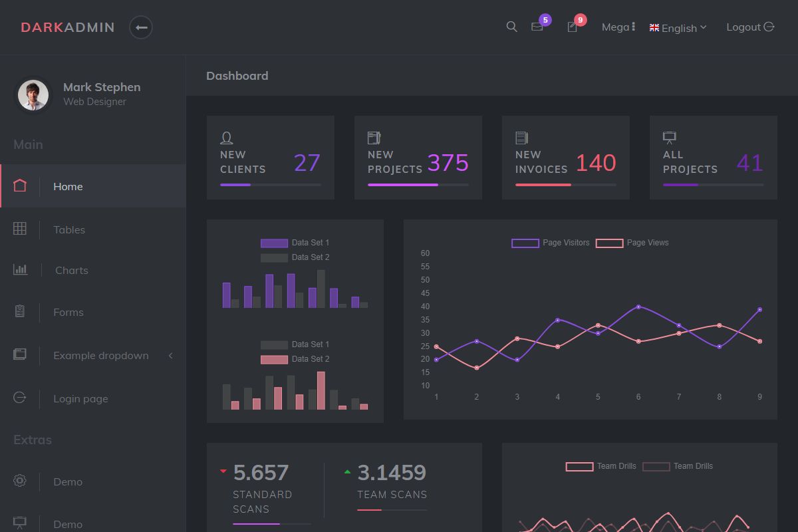Click the Web Designer subtitle
This screenshot has height=532, width=798.
point(94,102)
